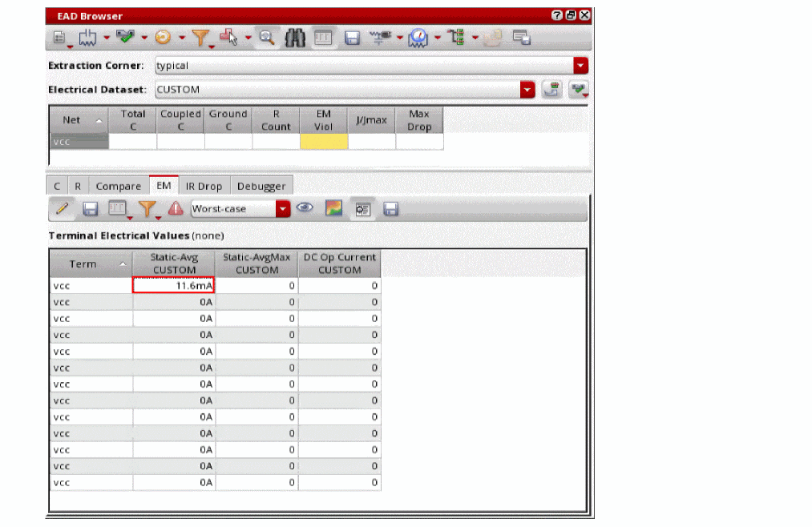Click the magnifier zoom-to-net icon
Screen dimensions: 812x527
267,38
